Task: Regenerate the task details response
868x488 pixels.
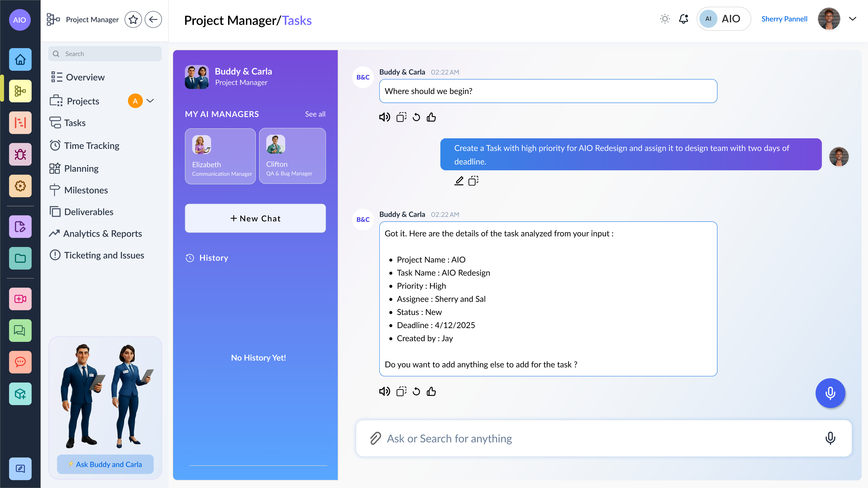Action: pyautogui.click(x=416, y=391)
